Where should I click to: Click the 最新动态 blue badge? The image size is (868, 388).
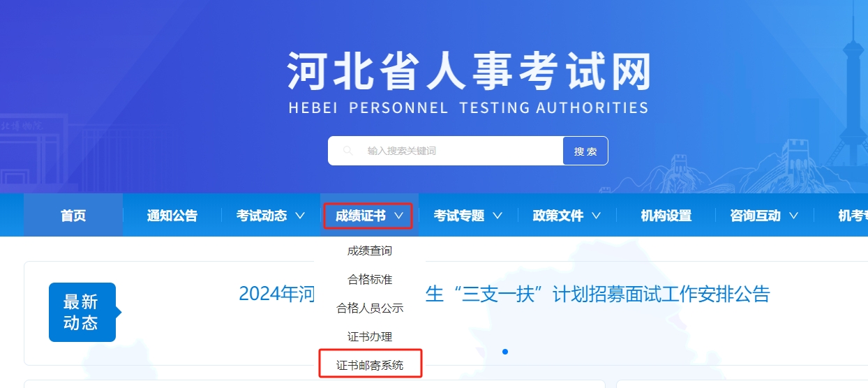[x=82, y=312]
